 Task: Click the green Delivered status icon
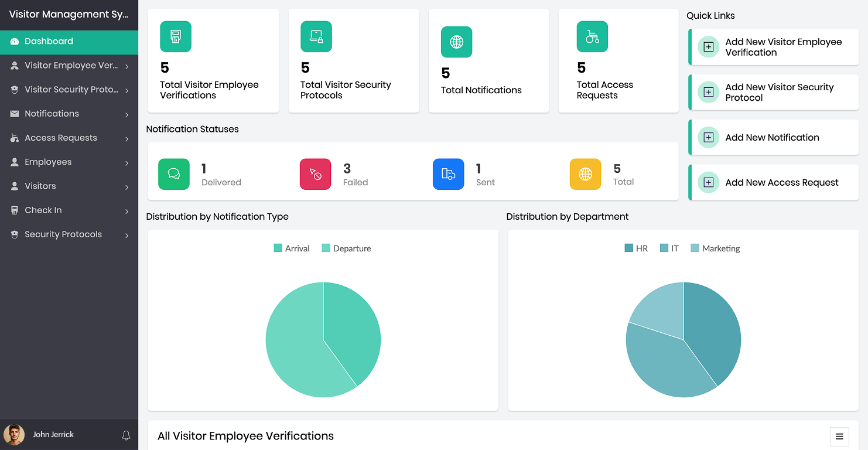click(x=174, y=174)
